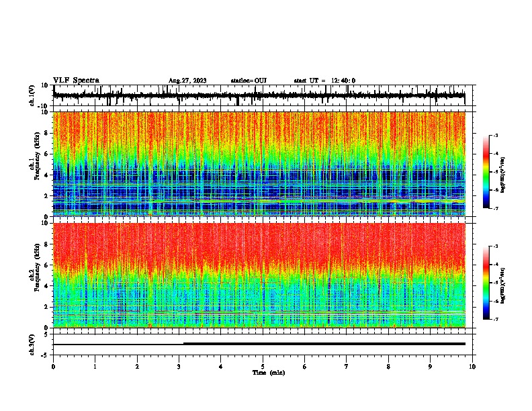Click inside the ch.1 spectrogram panel

point(259,164)
